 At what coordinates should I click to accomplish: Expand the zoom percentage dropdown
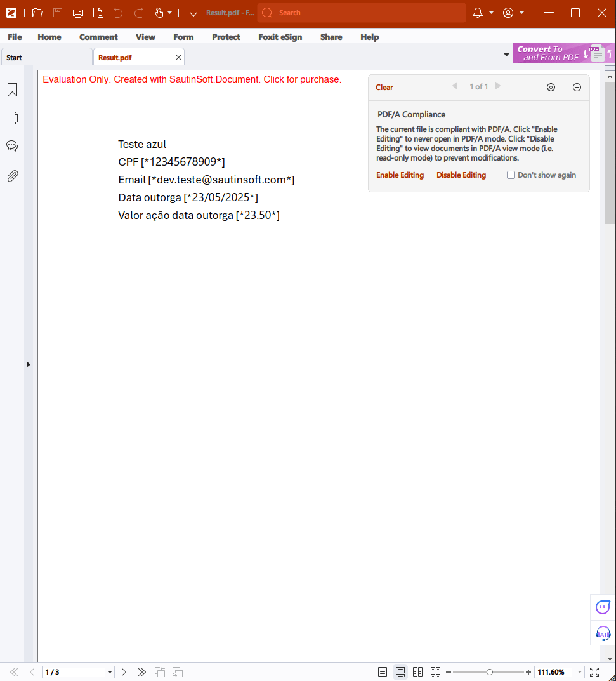click(579, 671)
